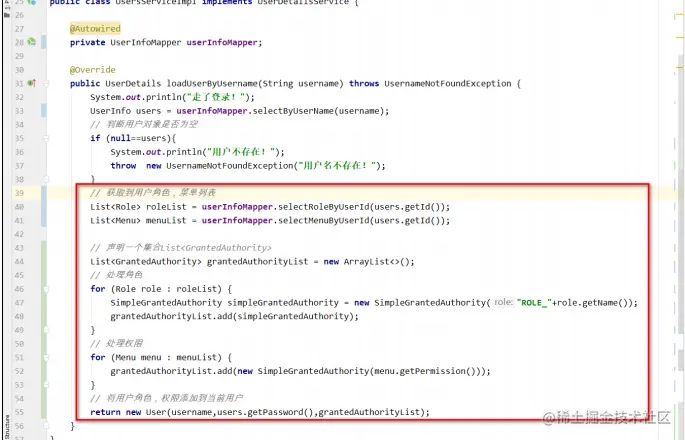The image size is (685, 440).
Task: Click the @Autowired annotation
Action: pos(95,28)
